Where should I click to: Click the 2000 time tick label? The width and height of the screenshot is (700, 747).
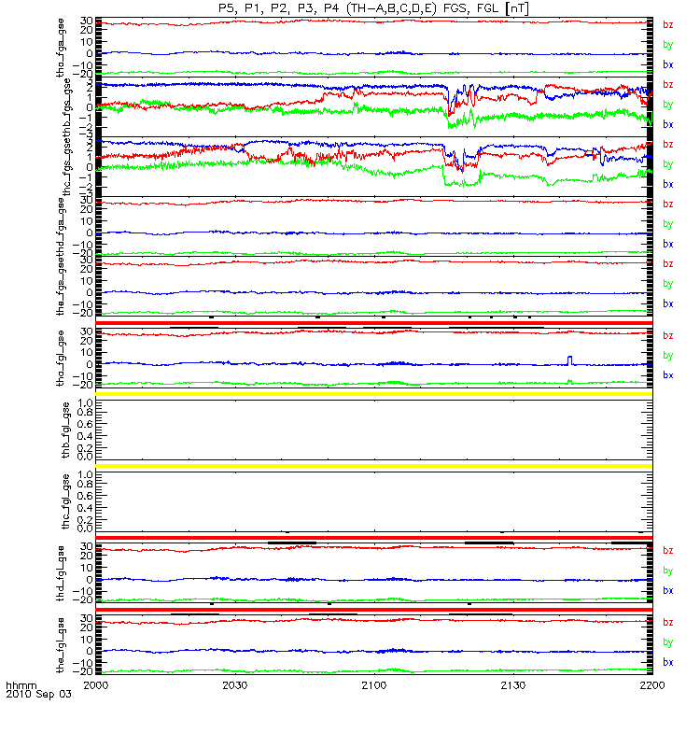(x=96, y=685)
